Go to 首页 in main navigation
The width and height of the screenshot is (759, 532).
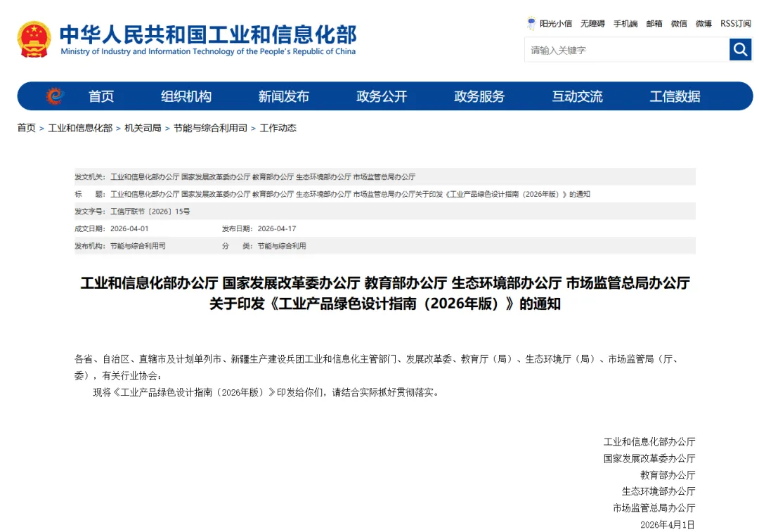click(101, 96)
